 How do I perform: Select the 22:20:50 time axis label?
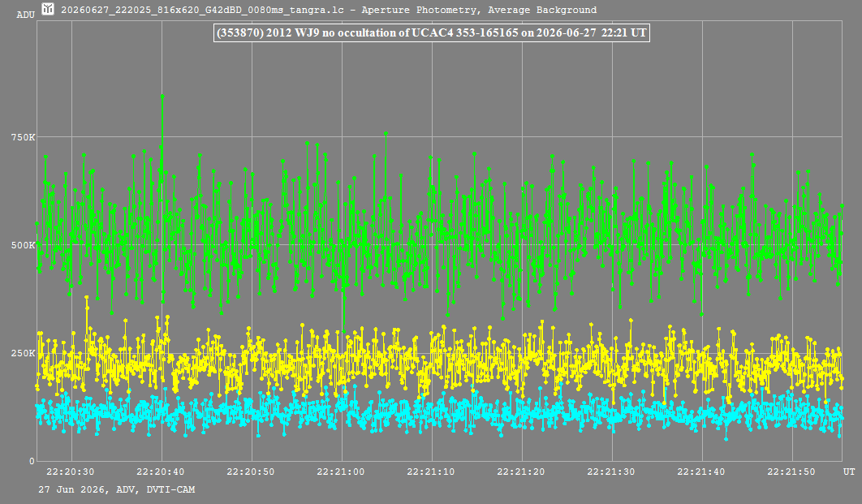pos(251,472)
